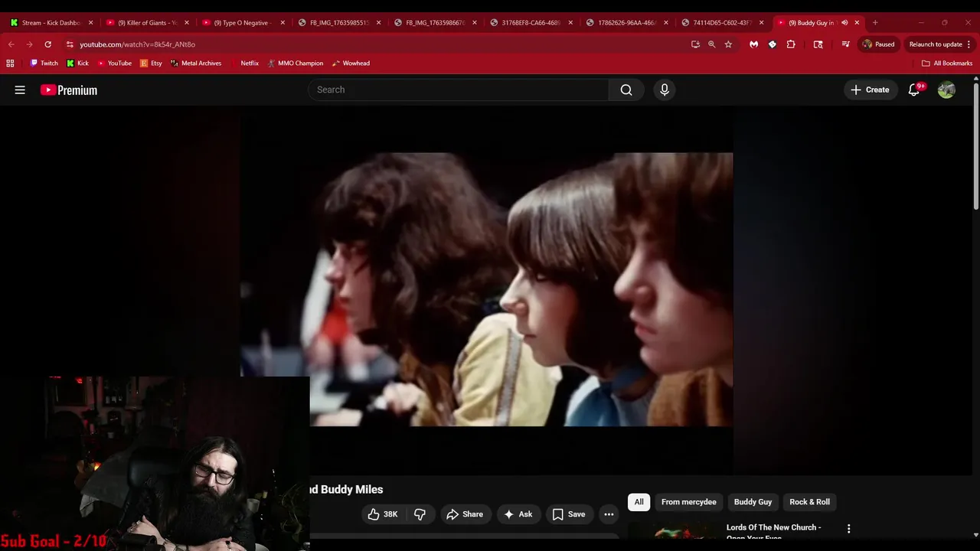Open the tag-shaped extension icon beside Malwarebytes
This screenshot has height=551, width=980.
pos(772,44)
